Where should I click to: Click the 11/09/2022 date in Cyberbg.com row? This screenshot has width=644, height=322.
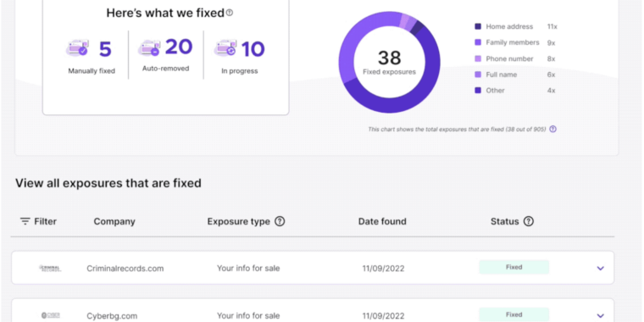coord(383,316)
